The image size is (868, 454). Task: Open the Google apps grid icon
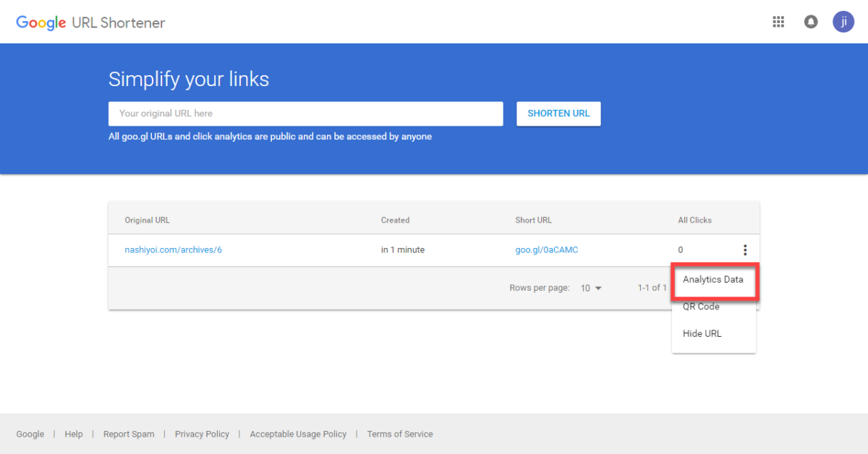tap(778, 22)
